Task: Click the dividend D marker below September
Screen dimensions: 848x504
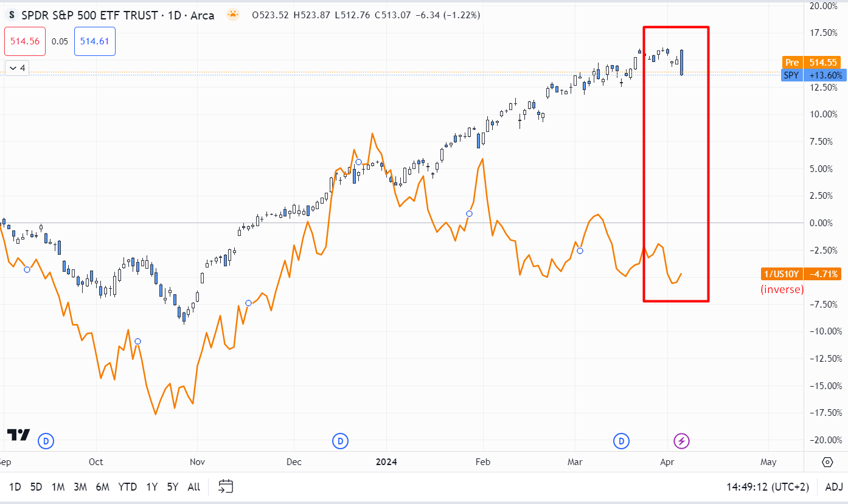Action: coord(46,441)
